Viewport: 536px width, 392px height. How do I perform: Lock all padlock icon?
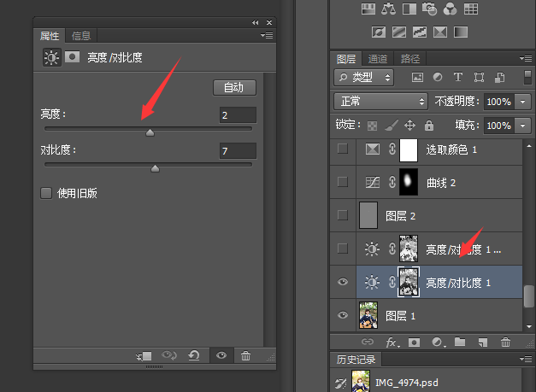coord(429,126)
